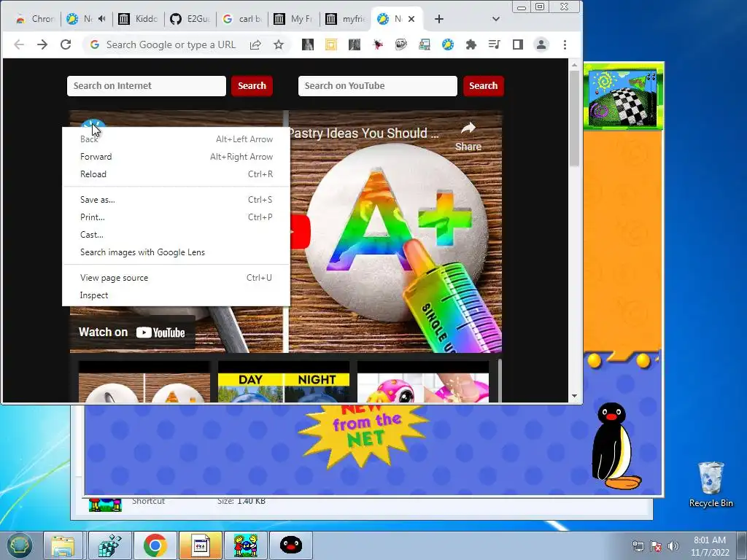Open the Extensions puzzle piece icon
The height and width of the screenshot is (560, 747).
point(471,44)
